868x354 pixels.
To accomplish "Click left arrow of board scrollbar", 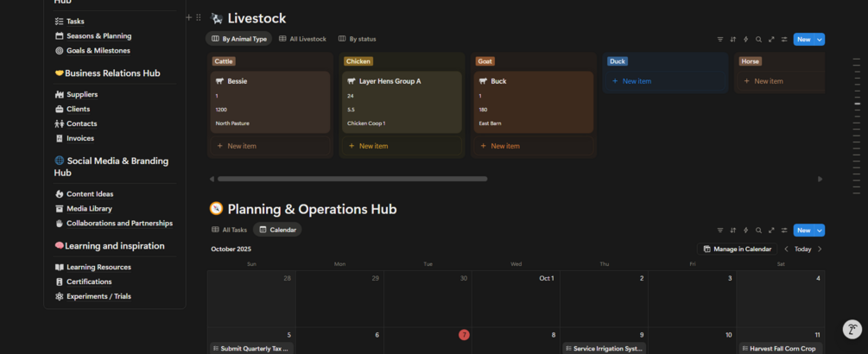I will coord(212,179).
